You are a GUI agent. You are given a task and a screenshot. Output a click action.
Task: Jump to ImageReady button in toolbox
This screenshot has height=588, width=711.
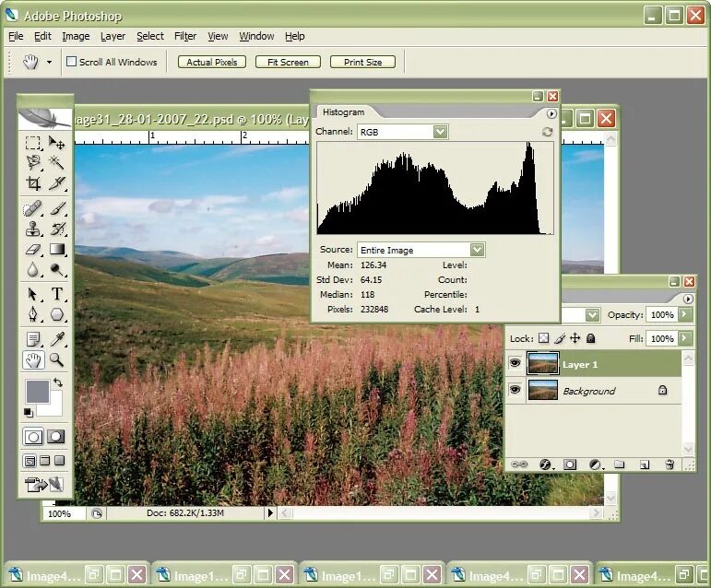tap(44, 484)
